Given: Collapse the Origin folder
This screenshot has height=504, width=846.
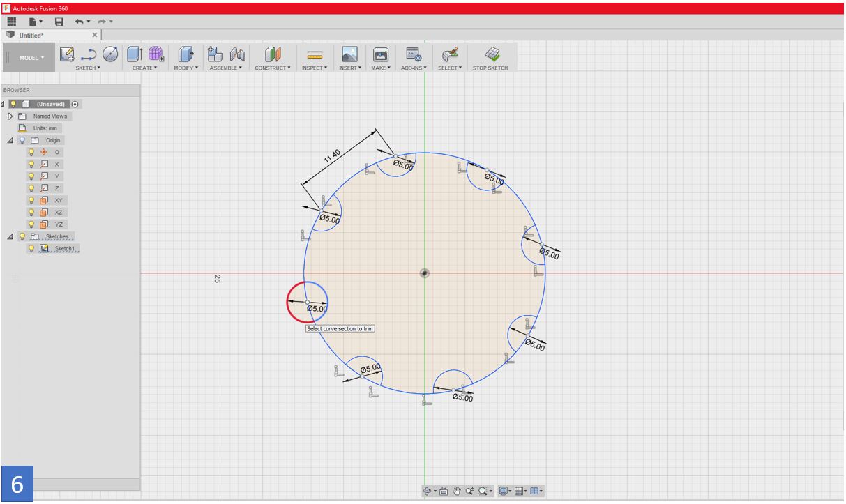Looking at the screenshot, I should tap(10, 140).
